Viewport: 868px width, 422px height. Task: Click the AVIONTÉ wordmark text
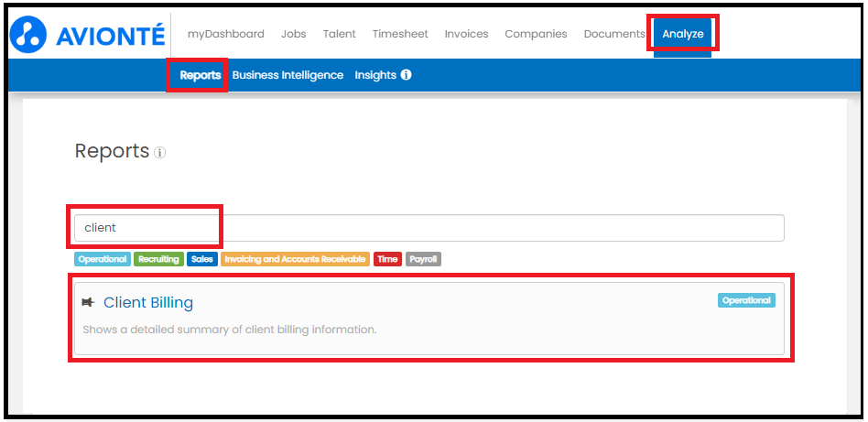tap(111, 36)
